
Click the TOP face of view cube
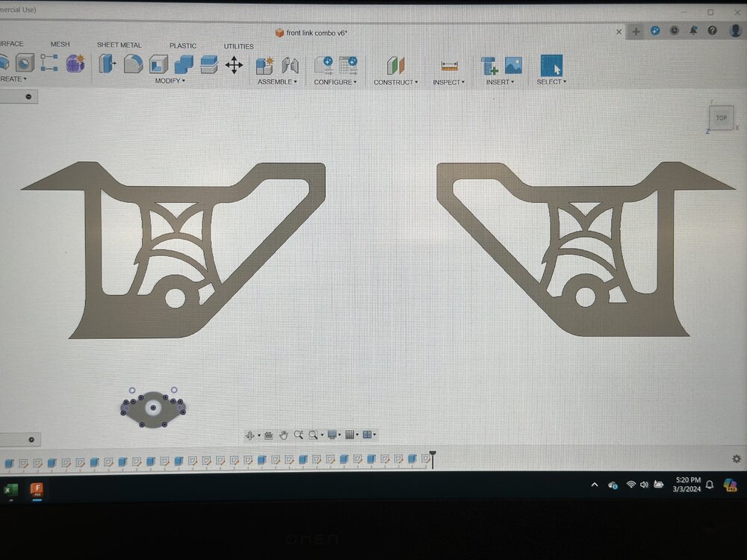pyautogui.click(x=722, y=118)
